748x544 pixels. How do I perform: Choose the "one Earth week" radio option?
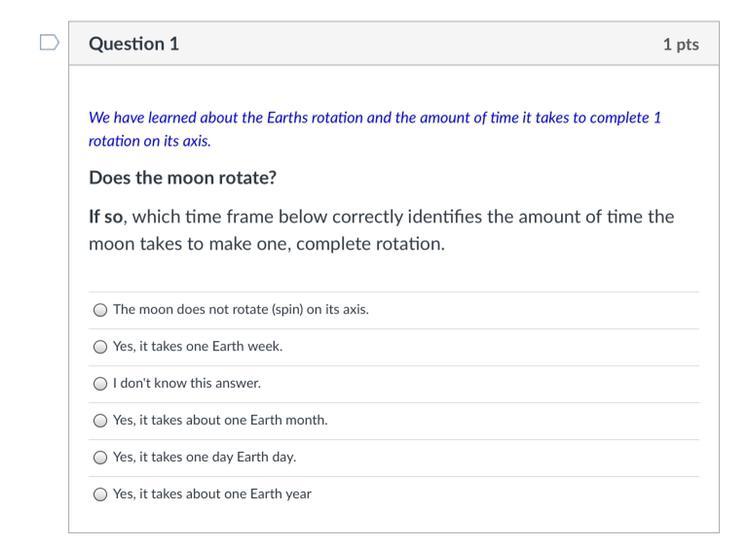[100, 347]
